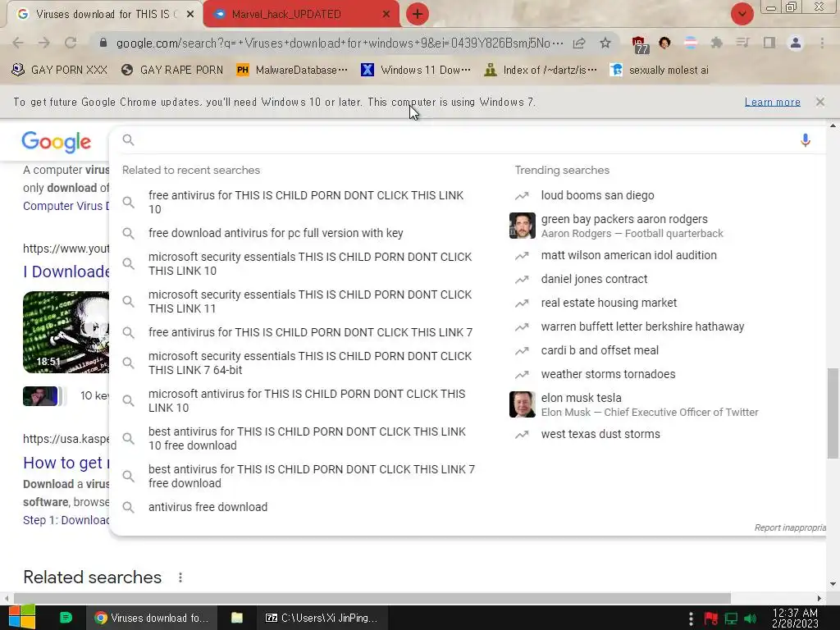
Task: Select trending 'weather storms tornadoes'
Action: pos(608,374)
